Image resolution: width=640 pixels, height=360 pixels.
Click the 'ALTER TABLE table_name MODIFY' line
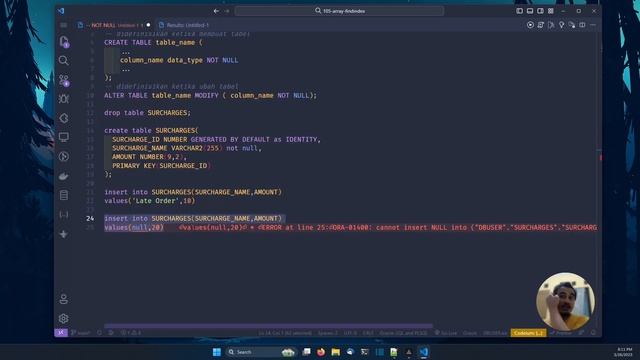point(210,96)
